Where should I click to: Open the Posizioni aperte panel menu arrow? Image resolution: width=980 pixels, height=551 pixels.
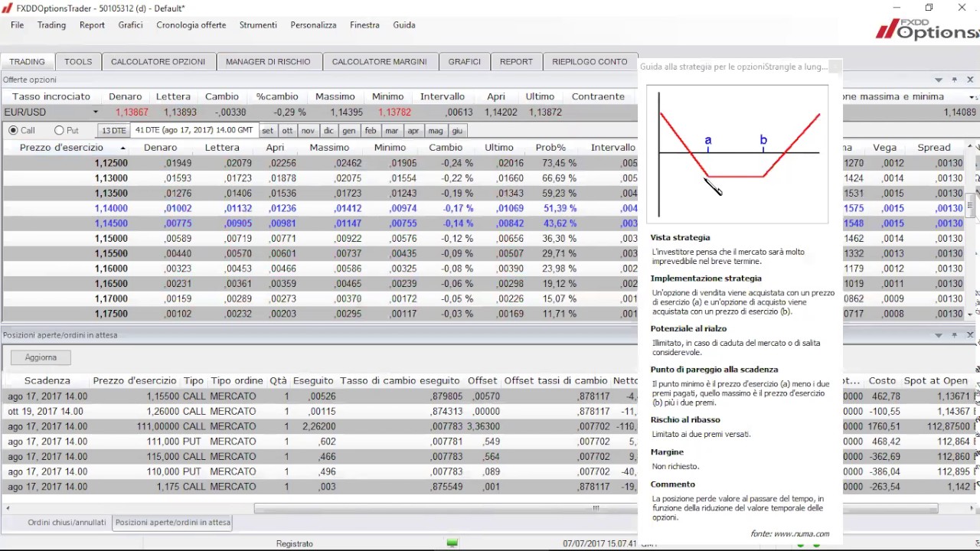(939, 335)
